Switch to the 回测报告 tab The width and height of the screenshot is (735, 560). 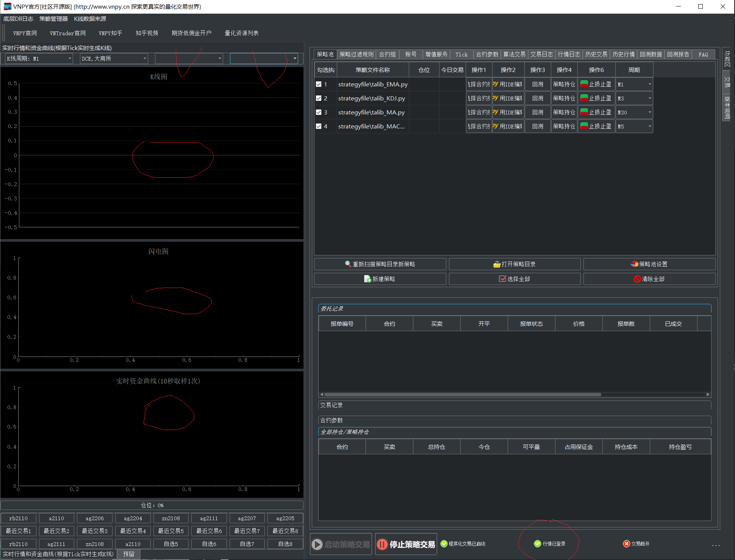[x=678, y=54]
